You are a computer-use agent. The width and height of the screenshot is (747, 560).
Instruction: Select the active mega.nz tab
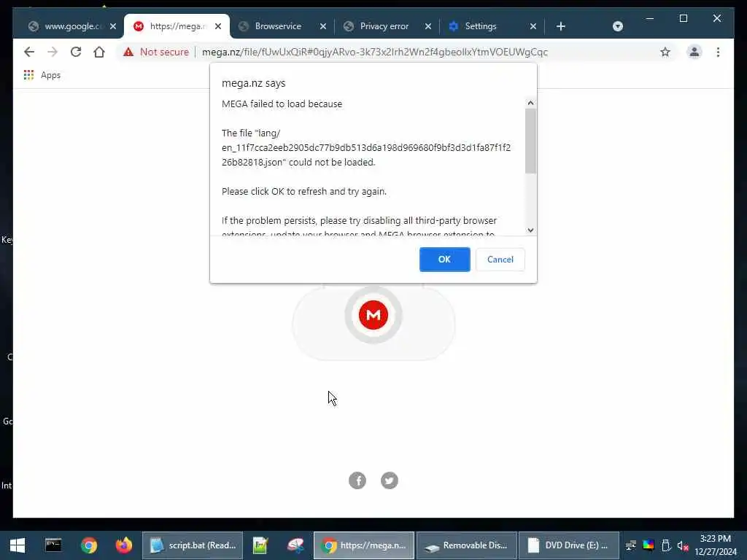[177, 26]
